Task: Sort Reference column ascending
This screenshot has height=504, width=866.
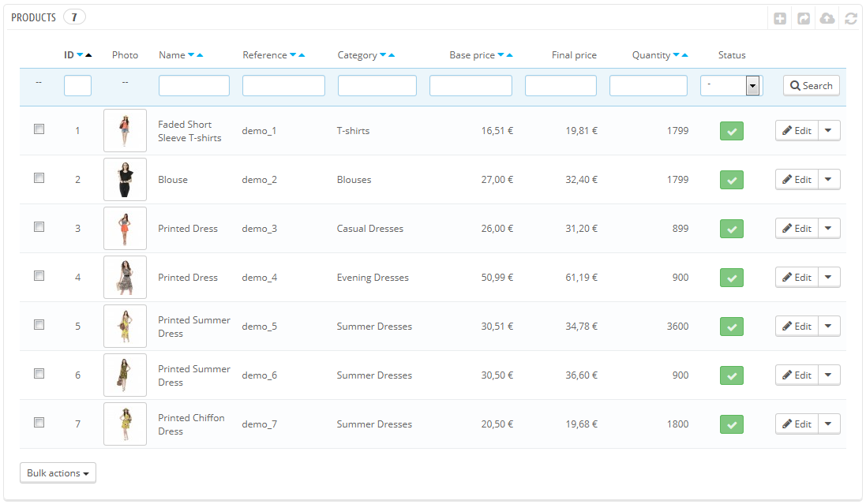Action: coord(302,54)
